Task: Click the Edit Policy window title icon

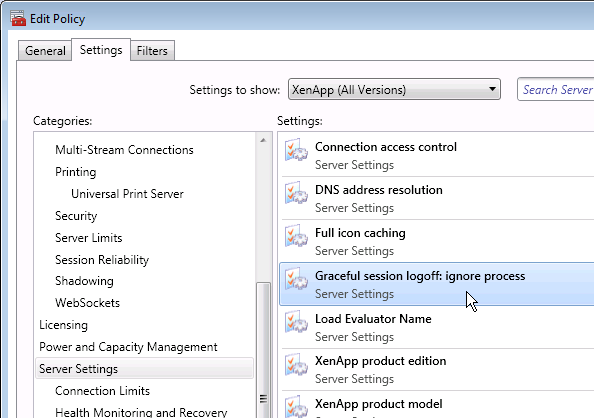Action: point(18,18)
